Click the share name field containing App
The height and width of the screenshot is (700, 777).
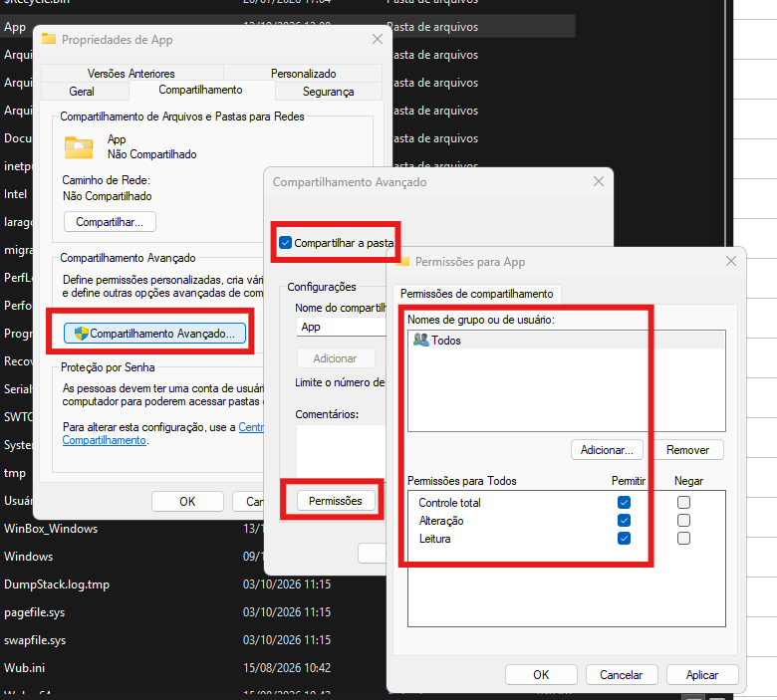[341, 327]
